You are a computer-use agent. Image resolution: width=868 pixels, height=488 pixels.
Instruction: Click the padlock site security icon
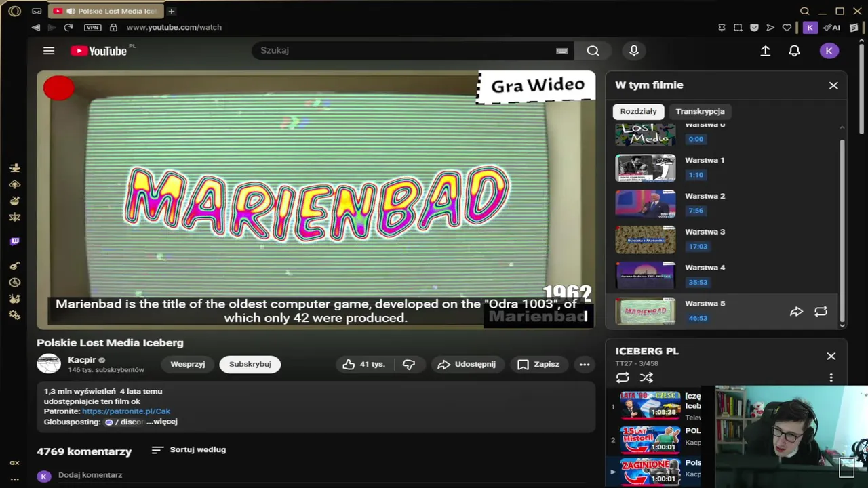[113, 27]
